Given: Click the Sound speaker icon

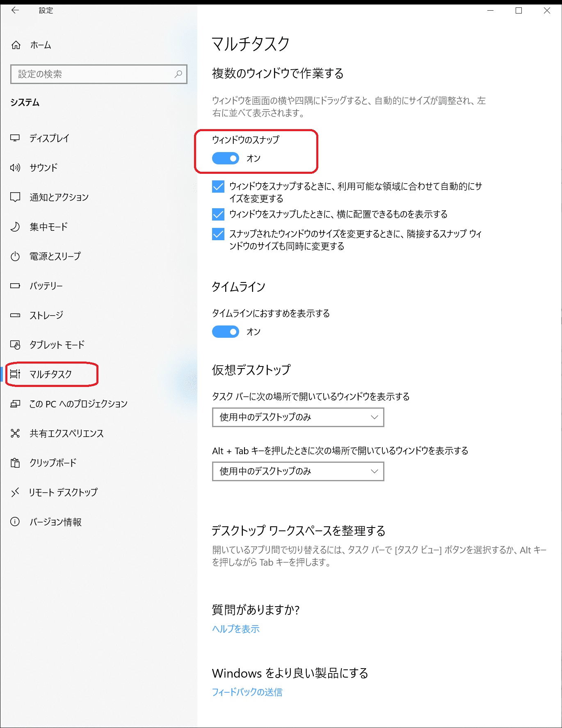Looking at the screenshot, I should tap(15, 168).
